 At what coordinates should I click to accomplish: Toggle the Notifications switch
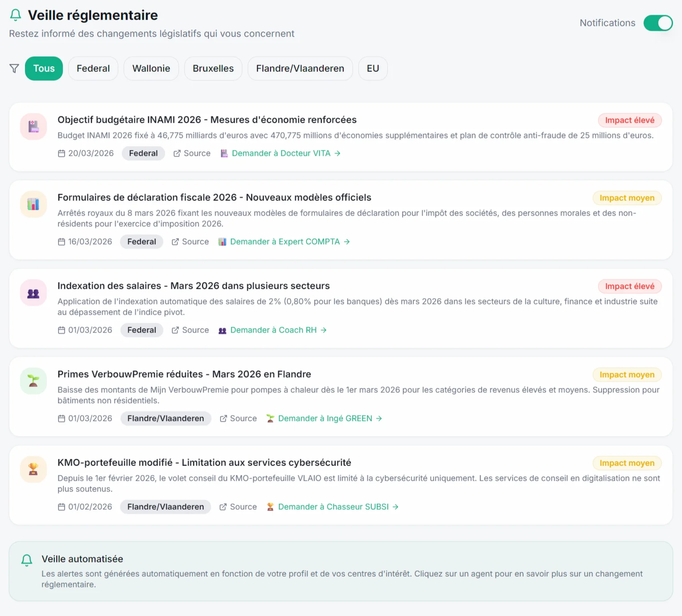point(658,23)
